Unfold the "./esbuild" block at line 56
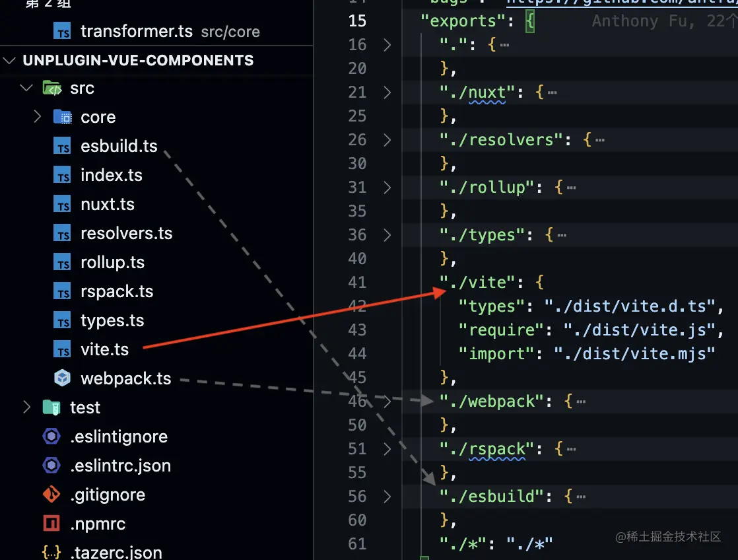 click(387, 497)
